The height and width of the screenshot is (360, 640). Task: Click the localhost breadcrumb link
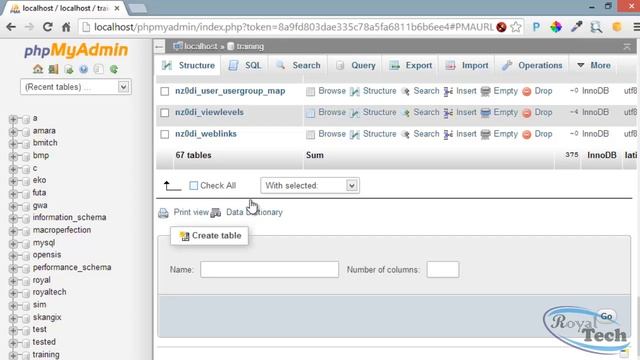tap(200, 47)
